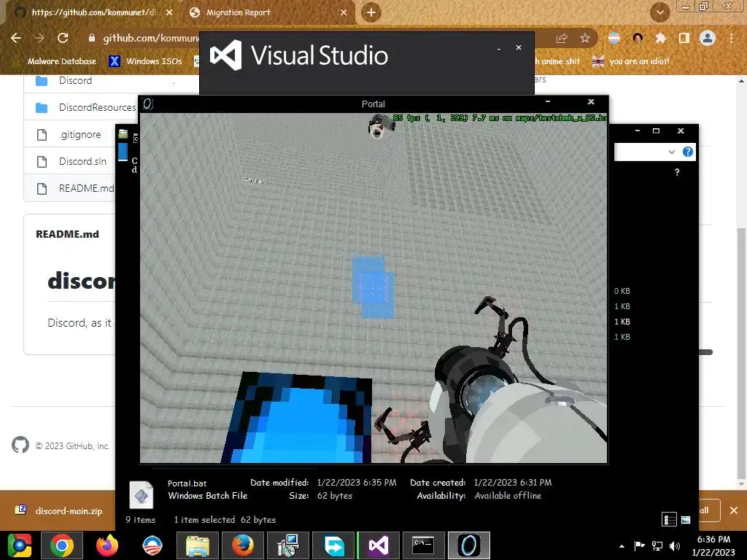Click the Start button on taskbar
Viewport: 747px width, 560px height.
(x=20, y=545)
